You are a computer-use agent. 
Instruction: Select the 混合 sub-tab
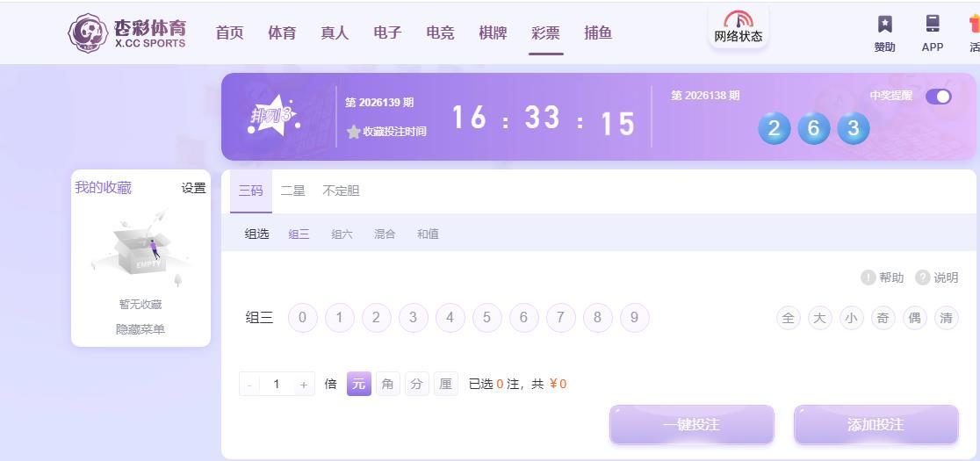385,234
